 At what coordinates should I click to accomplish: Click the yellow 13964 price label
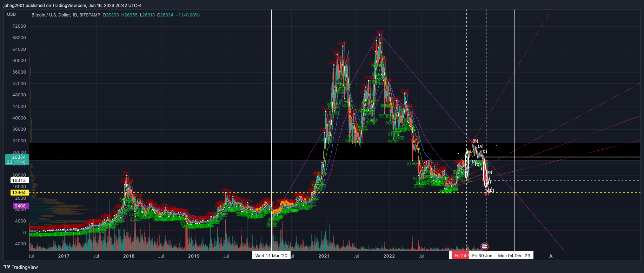pos(19,193)
